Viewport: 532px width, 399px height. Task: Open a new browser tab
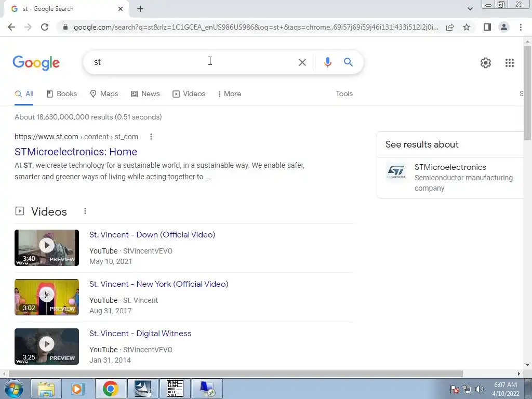pyautogui.click(x=140, y=9)
